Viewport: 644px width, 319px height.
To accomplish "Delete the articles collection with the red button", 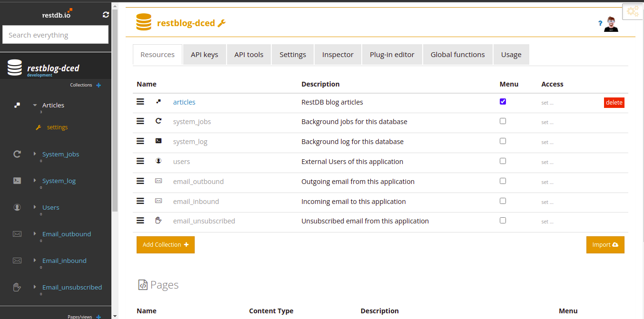I will point(614,103).
